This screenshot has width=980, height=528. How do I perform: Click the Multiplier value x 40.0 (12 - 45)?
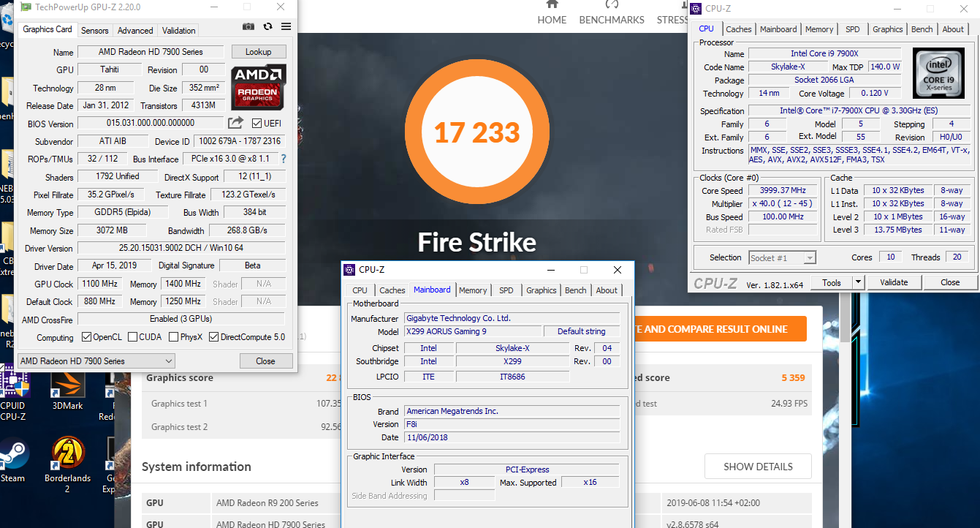pos(782,203)
